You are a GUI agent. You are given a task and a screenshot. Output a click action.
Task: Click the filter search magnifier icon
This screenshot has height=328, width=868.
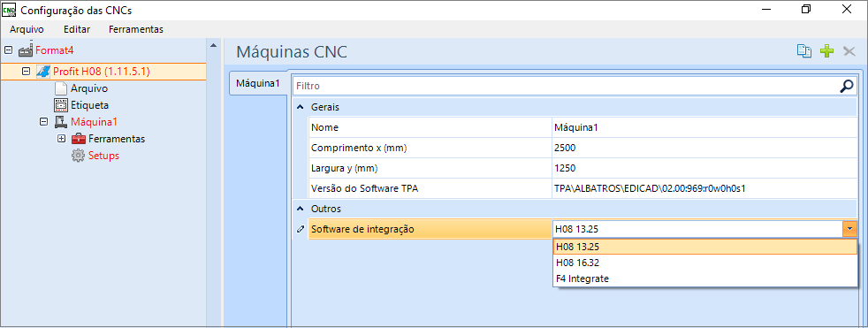point(847,86)
